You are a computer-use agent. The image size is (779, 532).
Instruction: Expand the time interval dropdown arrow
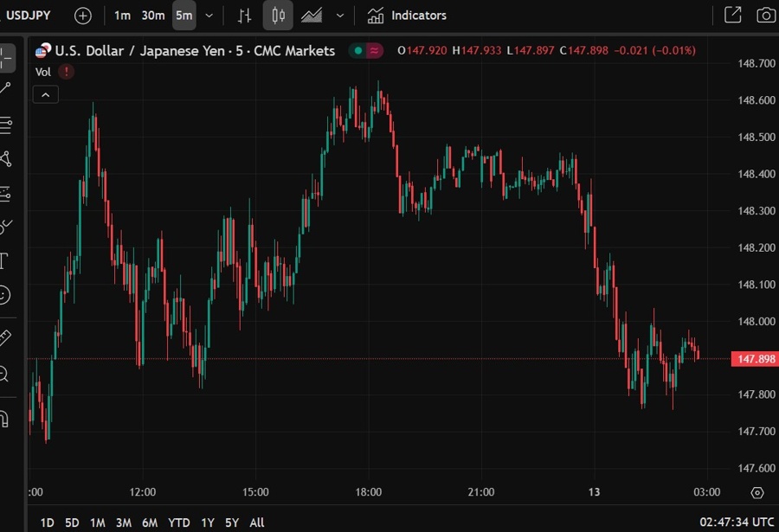tap(209, 16)
